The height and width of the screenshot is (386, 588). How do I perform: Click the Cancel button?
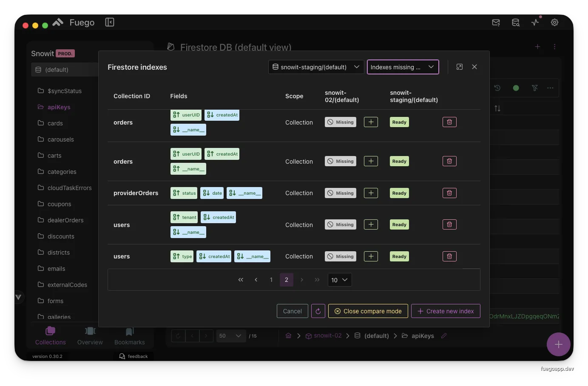coord(292,311)
